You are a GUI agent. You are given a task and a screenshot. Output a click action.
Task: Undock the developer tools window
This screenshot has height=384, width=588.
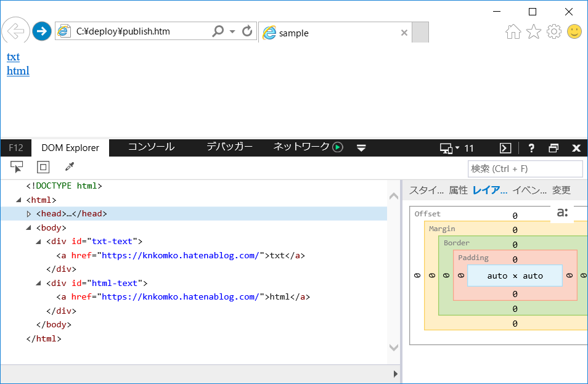tap(553, 148)
